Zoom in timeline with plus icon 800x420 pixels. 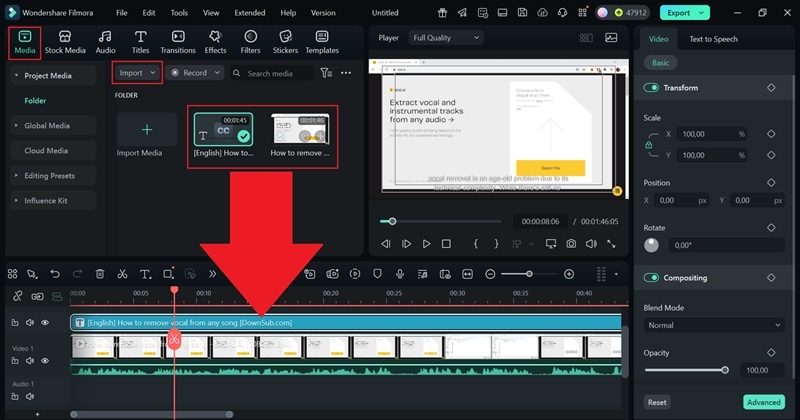[569, 274]
